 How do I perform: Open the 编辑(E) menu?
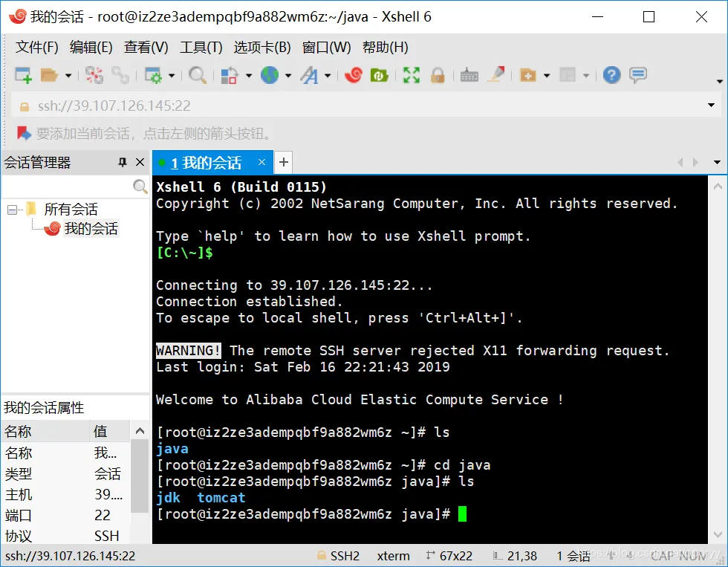click(x=91, y=48)
